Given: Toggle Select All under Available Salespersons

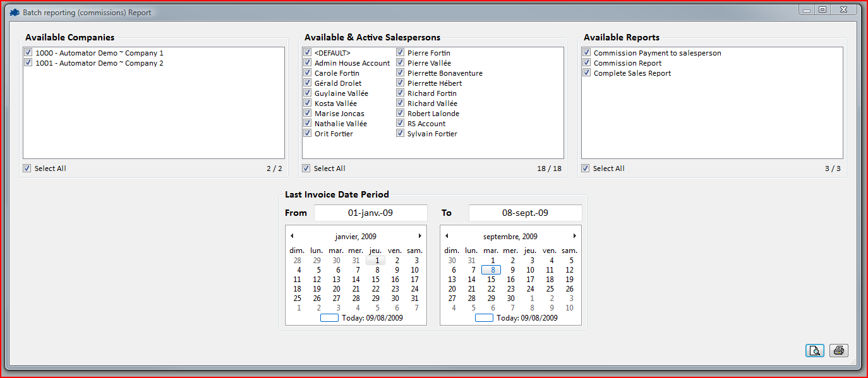Looking at the screenshot, I should coord(306,168).
